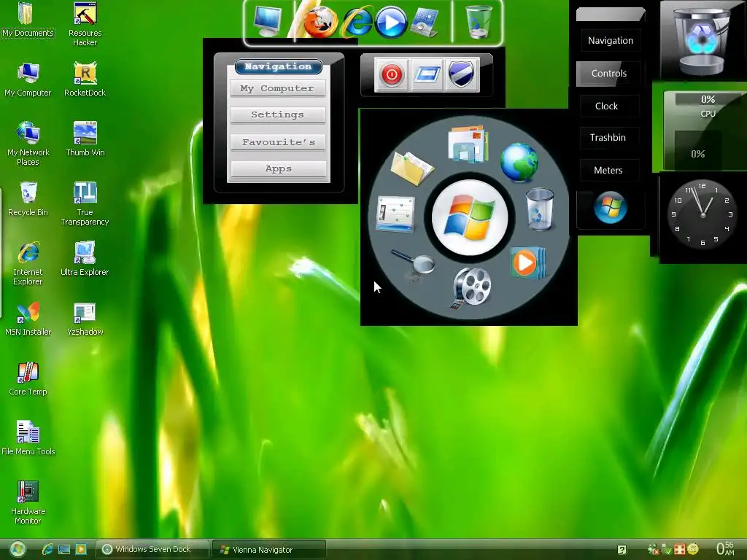747x560 pixels.
Task: Launch the YzShadow desktop shortcut
Action: click(x=85, y=319)
